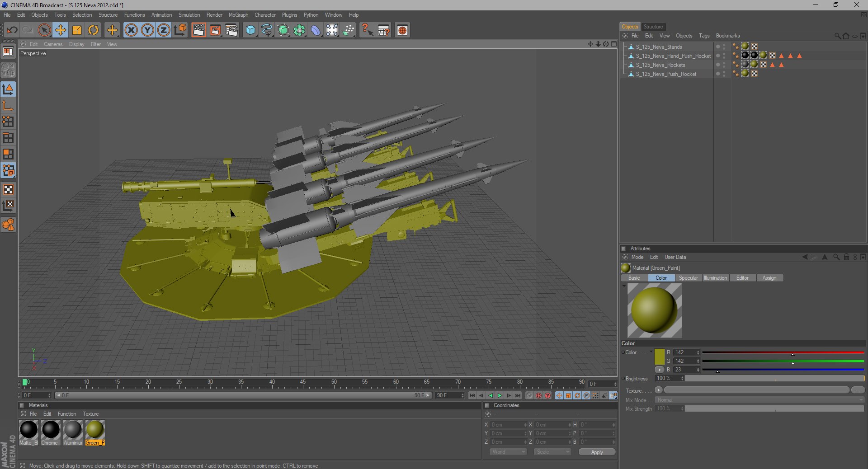Open viewport Cameras menu

click(53, 44)
